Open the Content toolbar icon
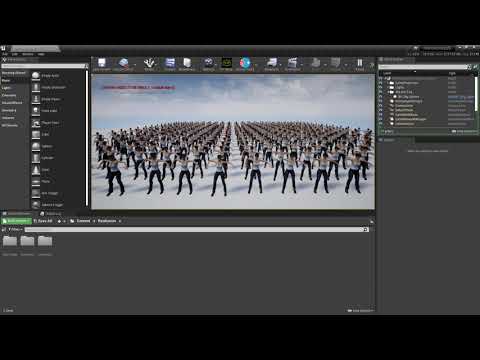The width and height of the screenshot is (480, 360). point(170,64)
